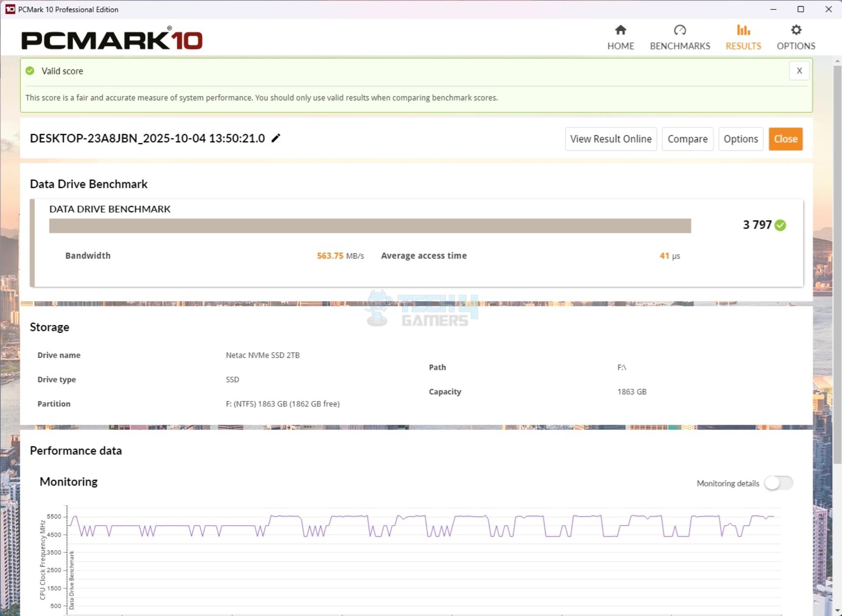Click the vertical scrollbar thumb
Image resolution: width=842 pixels, height=616 pixels.
(x=837, y=263)
